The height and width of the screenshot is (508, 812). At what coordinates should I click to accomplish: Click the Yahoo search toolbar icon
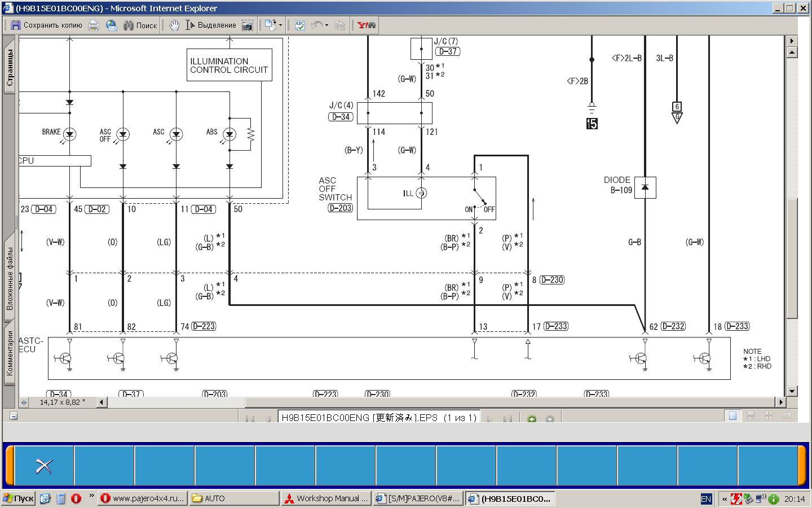pyautogui.click(x=366, y=25)
